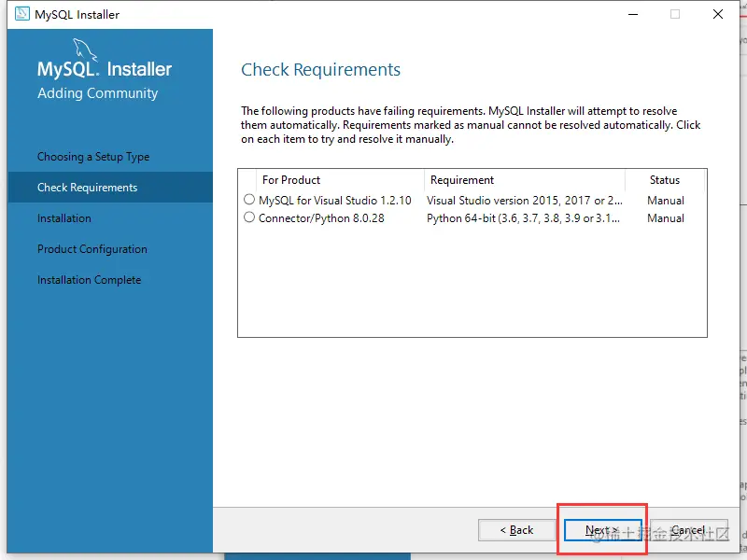The height and width of the screenshot is (560, 747).
Task: Click the MySQL for Visual Studio 1.2.10 text
Action: (335, 201)
